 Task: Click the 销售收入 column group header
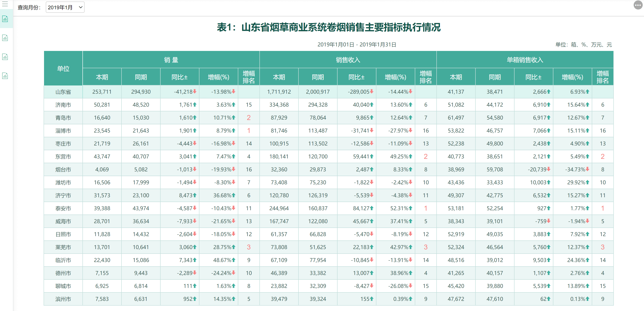(x=348, y=60)
